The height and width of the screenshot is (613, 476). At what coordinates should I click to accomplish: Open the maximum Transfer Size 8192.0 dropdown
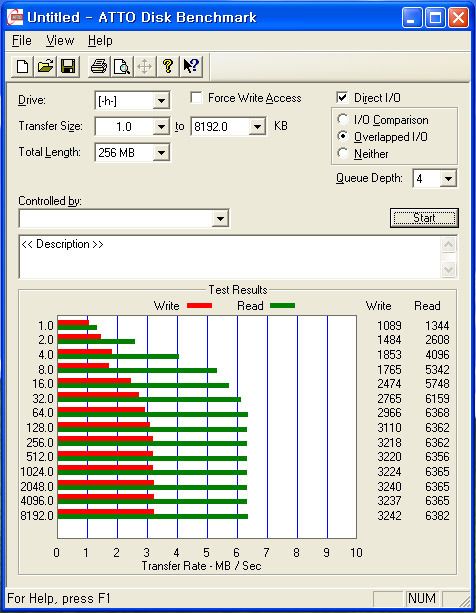coord(257,127)
